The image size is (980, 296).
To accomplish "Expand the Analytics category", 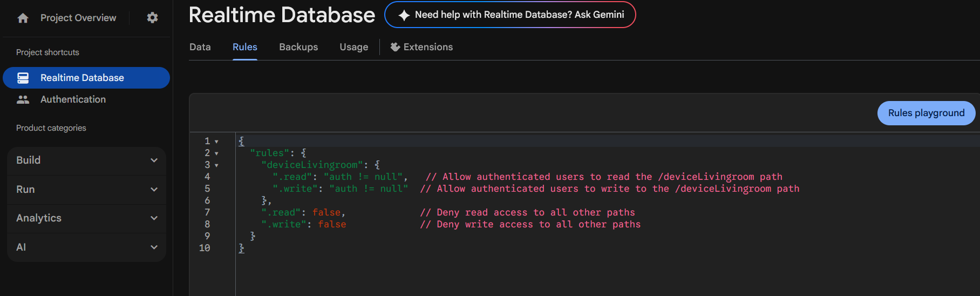I will coord(86,218).
